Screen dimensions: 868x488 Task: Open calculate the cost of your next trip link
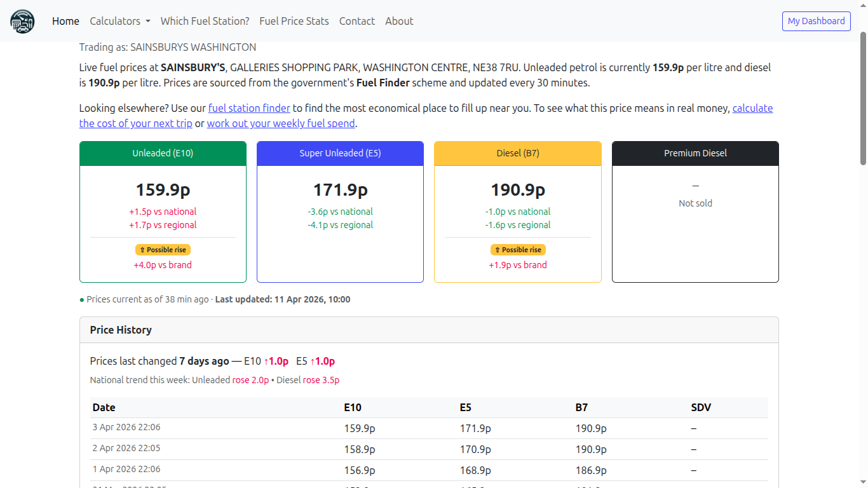click(x=426, y=116)
